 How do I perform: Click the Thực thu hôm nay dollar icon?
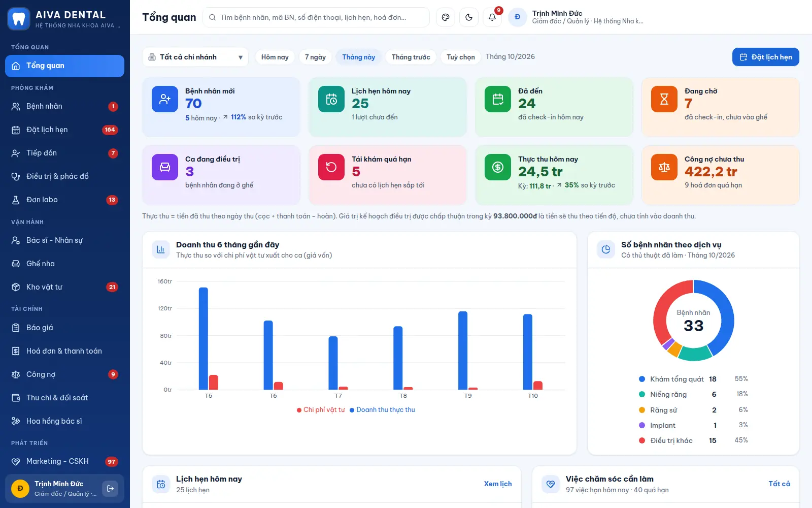[x=498, y=167]
